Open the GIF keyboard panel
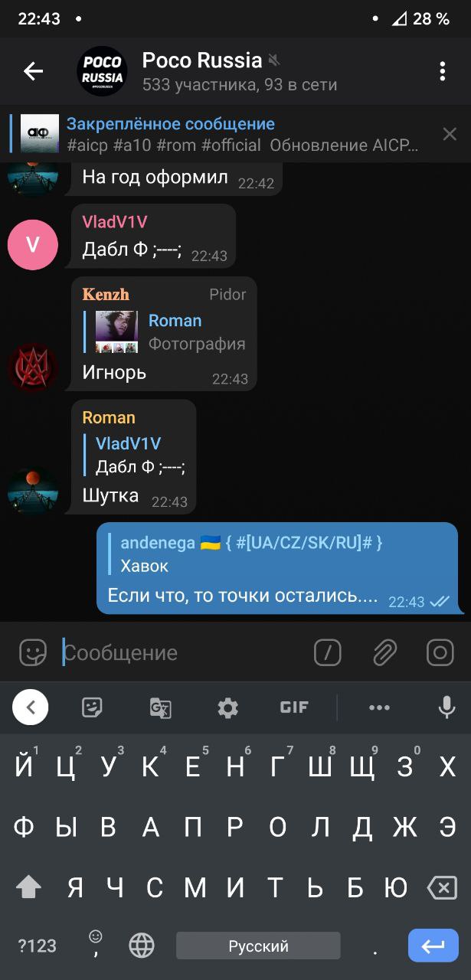The width and height of the screenshot is (471, 980). tap(294, 707)
